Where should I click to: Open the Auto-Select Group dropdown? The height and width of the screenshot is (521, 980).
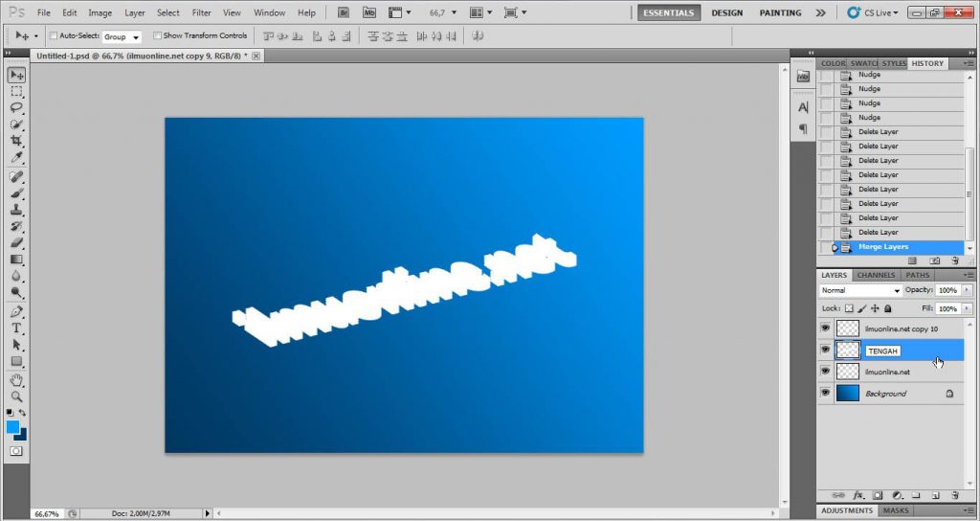(x=122, y=37)
